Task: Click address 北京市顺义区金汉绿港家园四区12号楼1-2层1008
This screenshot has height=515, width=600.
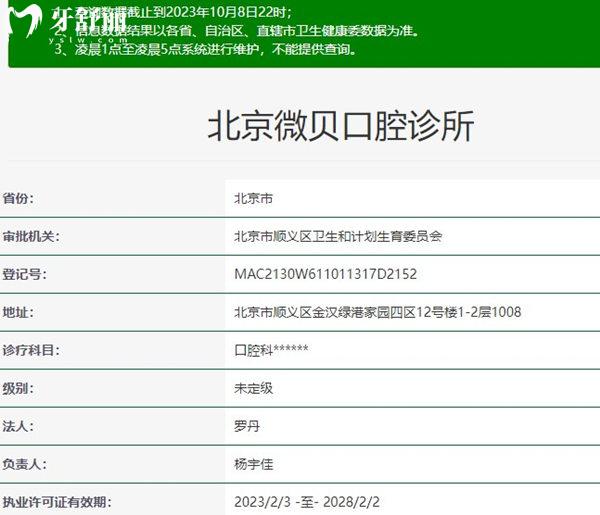Action: tap(377, 312)
